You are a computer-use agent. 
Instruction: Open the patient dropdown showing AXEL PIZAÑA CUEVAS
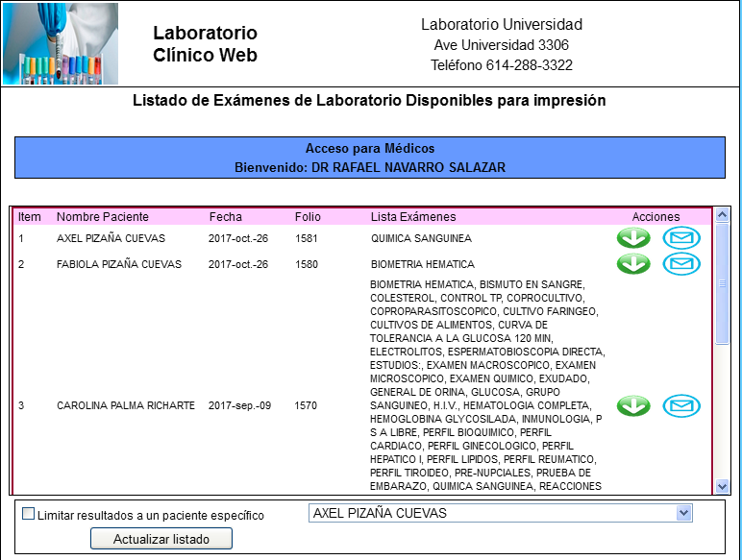click(x=500, y=513)
